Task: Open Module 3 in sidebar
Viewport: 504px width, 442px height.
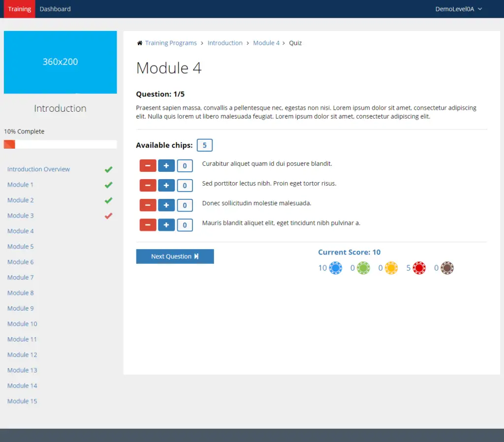Action: 20,216
